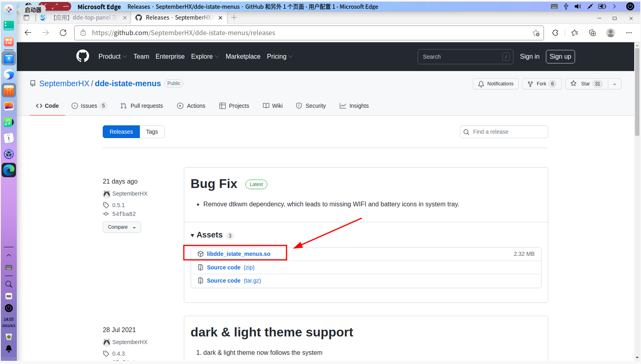Image resolution: width=641 pixels, height=364 pixels.
Task: Expand the Explore dropdown menu
Action: tap(205, 57)
